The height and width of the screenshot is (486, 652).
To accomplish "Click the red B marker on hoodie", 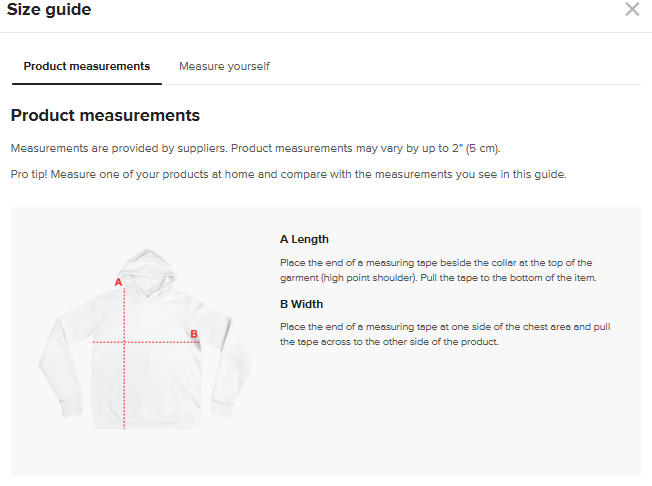I will (194, 334).
